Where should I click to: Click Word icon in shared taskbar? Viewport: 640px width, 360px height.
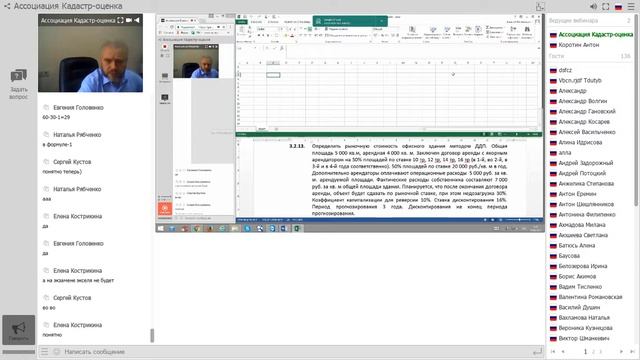pos(284,229)
